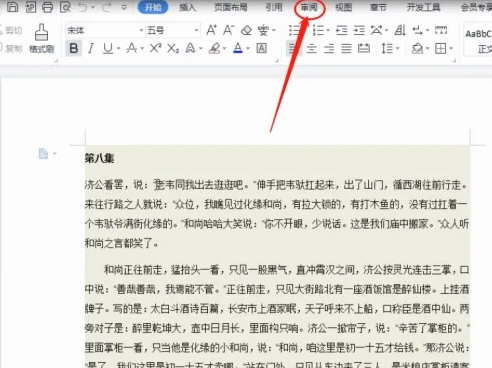The width and height of the screenshot is (492, 368).
Task: Expand the borders dropdown arrow
Action: tap(451, 49)
